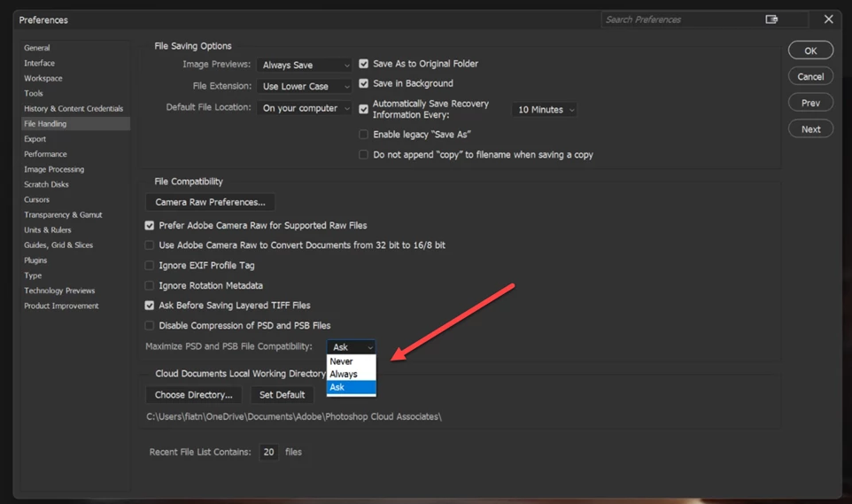Image resolution: width=852 pixels, height=504 pixels.
Task: Open History & Content Credentials category
Action: tap(75, 109)
